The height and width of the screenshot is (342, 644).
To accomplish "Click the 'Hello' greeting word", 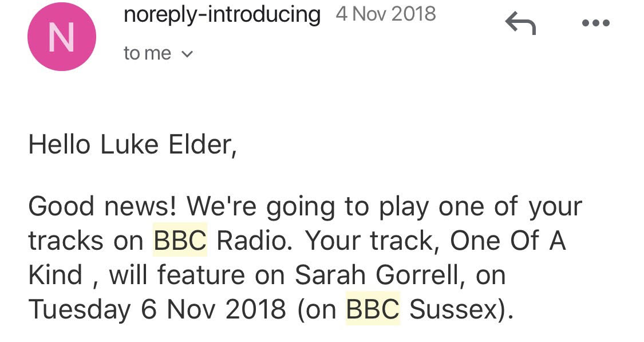I will pyautogui.click(x=60, y=144).
